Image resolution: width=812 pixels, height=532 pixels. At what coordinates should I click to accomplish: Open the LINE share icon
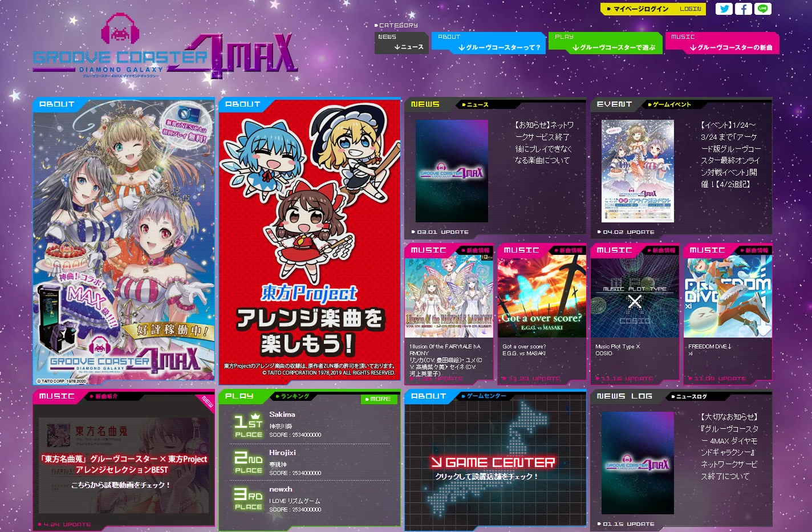[762, 9]
